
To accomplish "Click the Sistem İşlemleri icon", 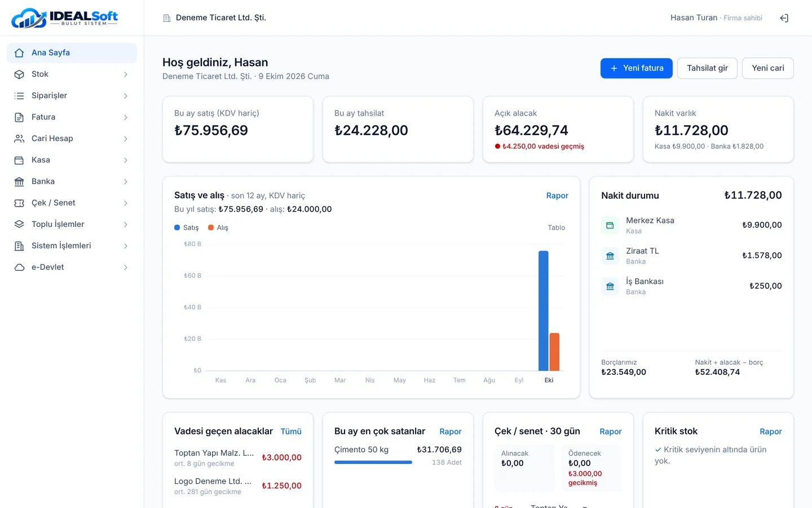I will coord(19,246).
